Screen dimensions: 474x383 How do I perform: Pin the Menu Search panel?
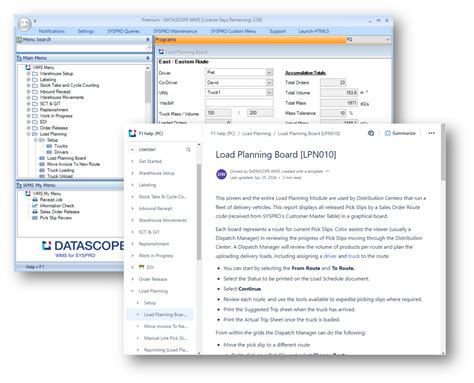coord(148,39)
